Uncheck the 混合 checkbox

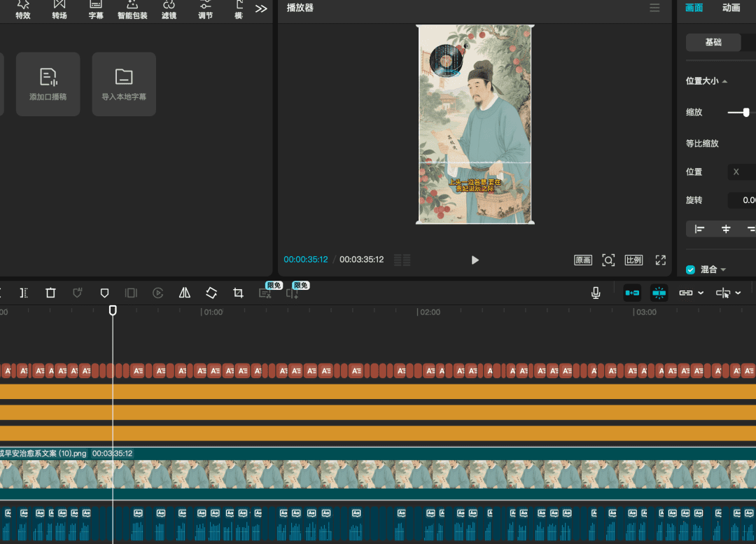click(690, 270)
